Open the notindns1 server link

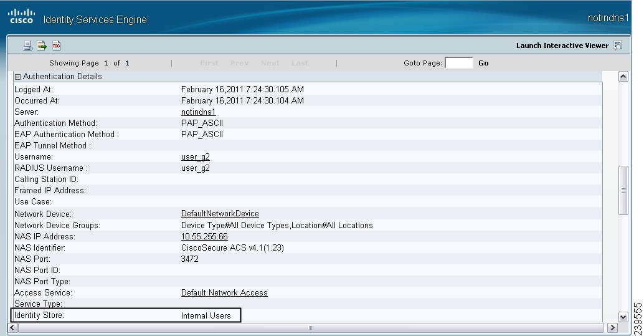pos(199,112)
